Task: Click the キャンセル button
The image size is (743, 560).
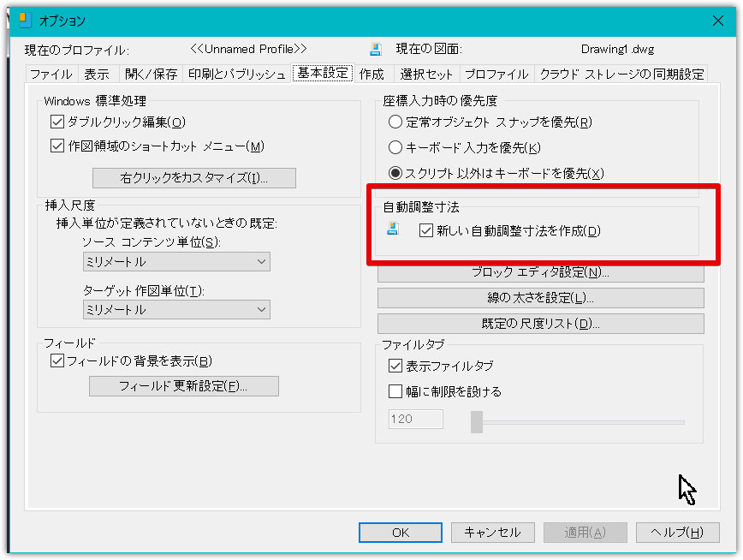Action: (x=493, y=533)
